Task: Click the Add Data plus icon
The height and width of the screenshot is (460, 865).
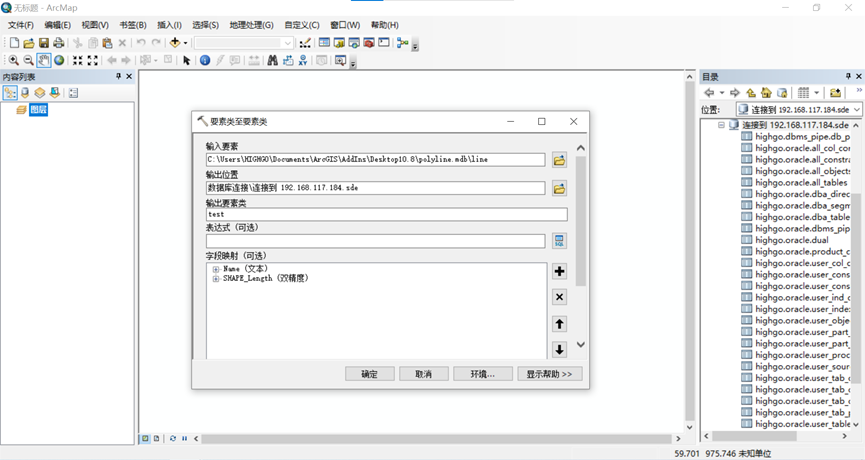Action: pyautogui.click(x=175, y=43)
